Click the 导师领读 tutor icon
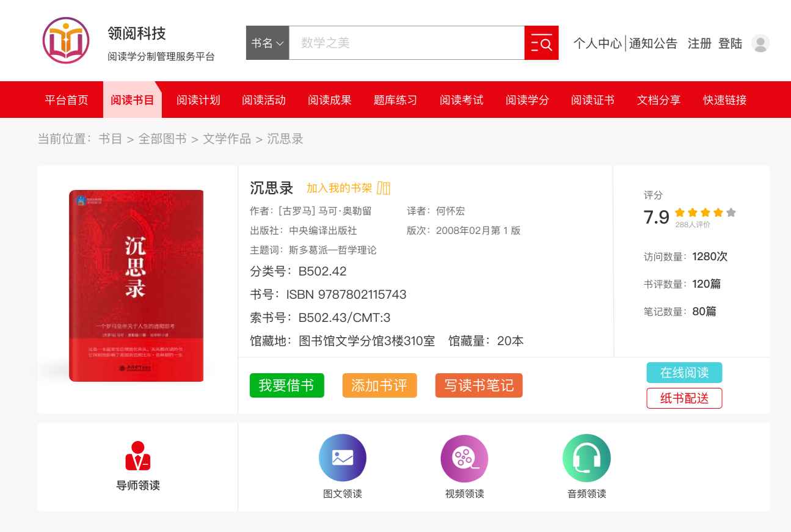This screenshot has height=532, width=791. pyautogui.click(x=138, y=456)
